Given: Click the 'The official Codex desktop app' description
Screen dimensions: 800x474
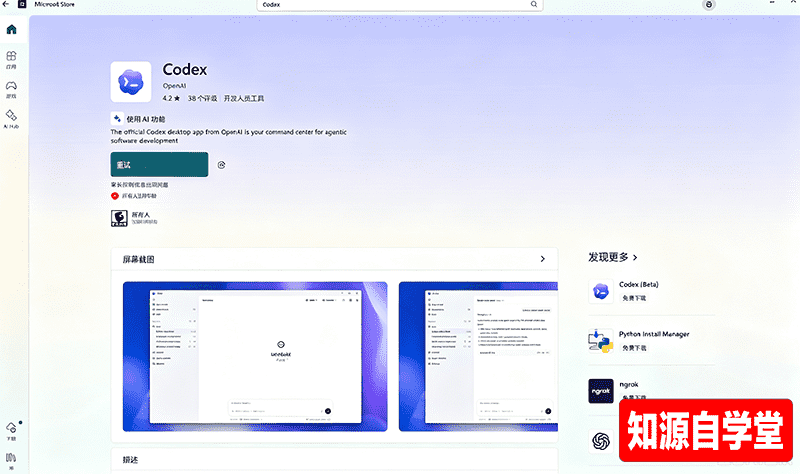Looking at the screenshot, I should point(229,136).
